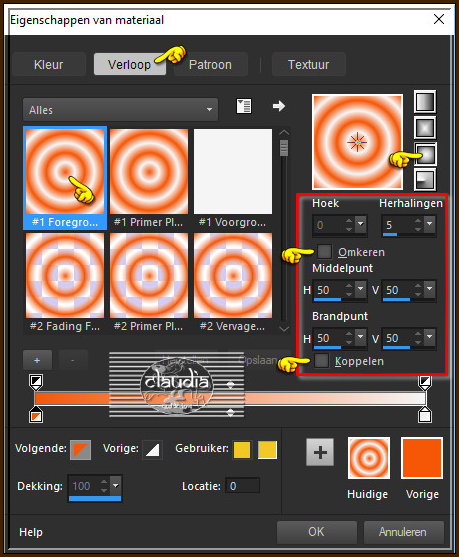Click the Annuleren button
The width and height of the screenshot is (459, 557).
tap(404, 532)
